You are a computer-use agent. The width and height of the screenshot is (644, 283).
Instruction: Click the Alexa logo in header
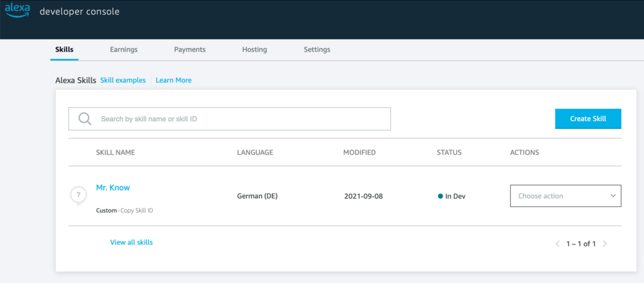[x=17, y=11]
